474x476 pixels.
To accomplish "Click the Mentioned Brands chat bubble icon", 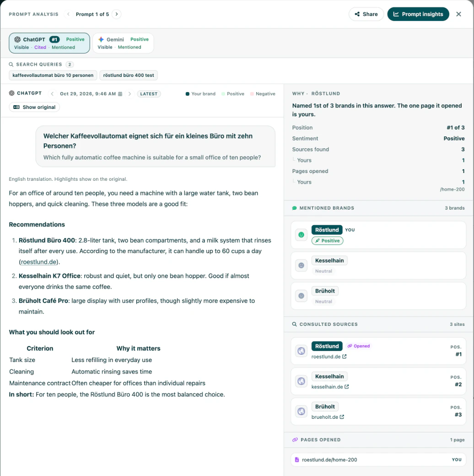I will point(294,208).
